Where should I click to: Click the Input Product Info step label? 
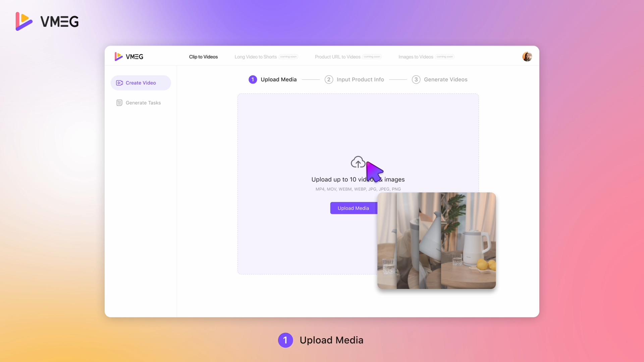pos(360,79)
